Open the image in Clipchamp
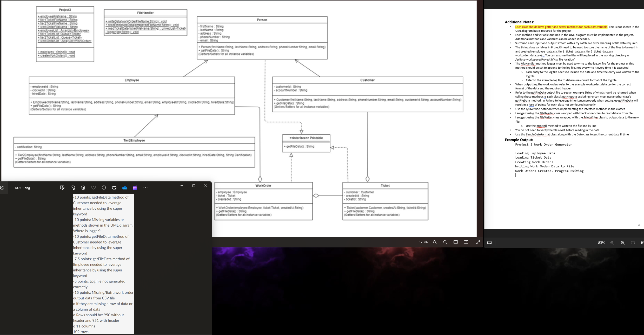 135,188
